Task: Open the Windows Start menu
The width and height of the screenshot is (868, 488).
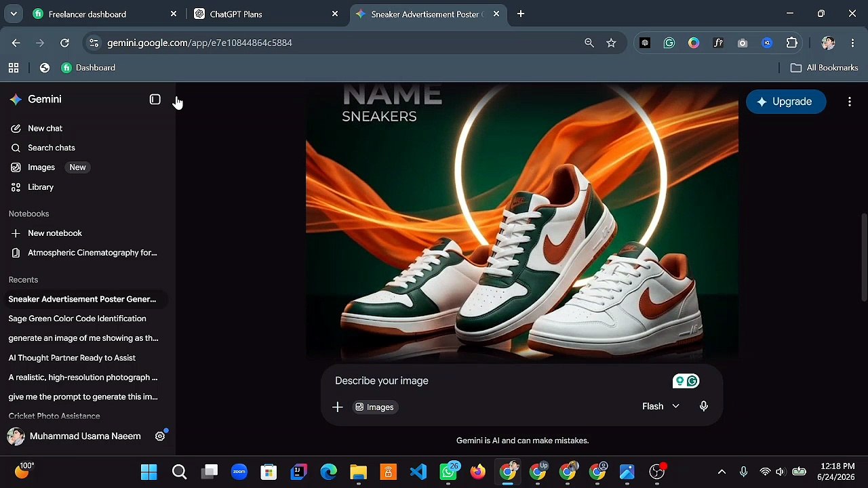Action: 149,472
